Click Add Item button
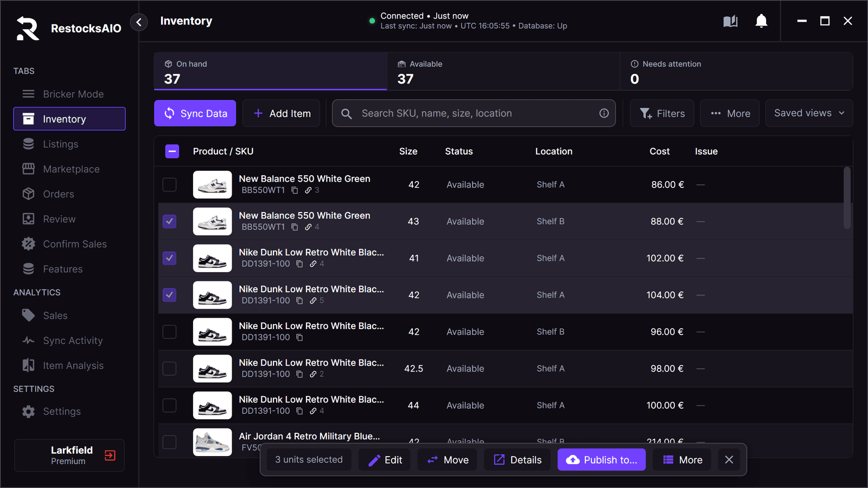The width and height of the screenshot is (868, 488). [282, 113]
